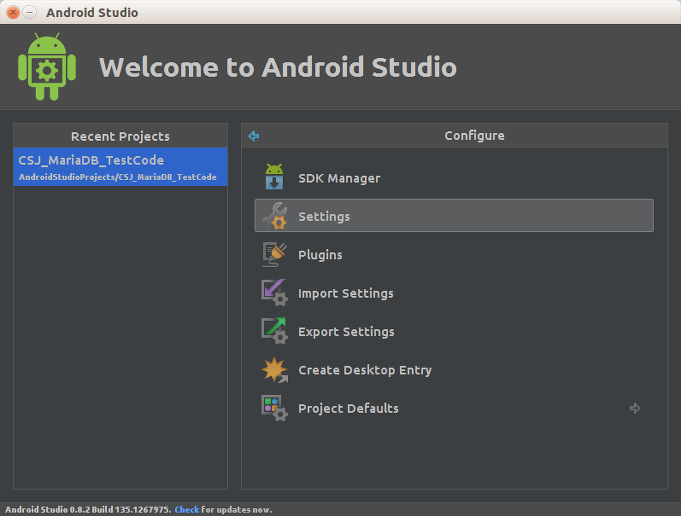Click the AndroidStudioProjects/CSJ_MariaDB_TestCode path text
Viewport: 681px width, 516px height.
tap(117, 177)
